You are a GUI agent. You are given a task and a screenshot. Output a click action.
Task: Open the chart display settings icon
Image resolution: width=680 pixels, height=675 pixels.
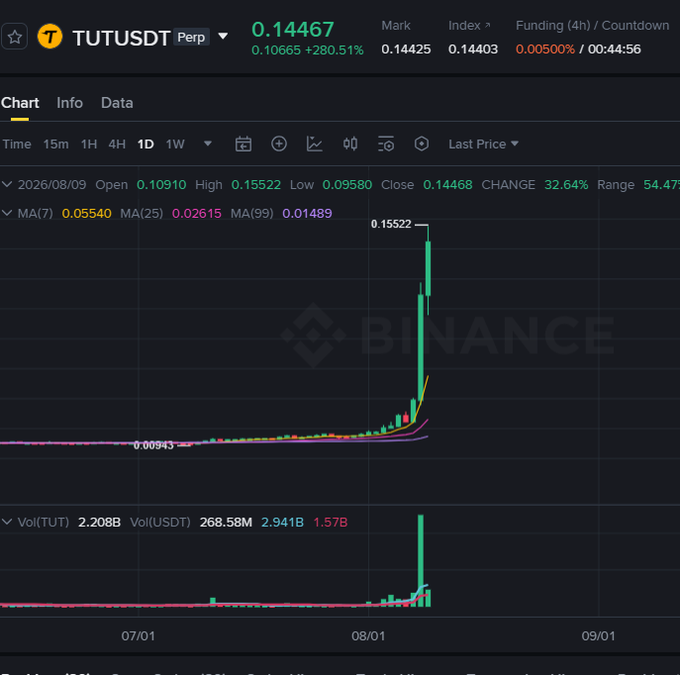point(386,144)
